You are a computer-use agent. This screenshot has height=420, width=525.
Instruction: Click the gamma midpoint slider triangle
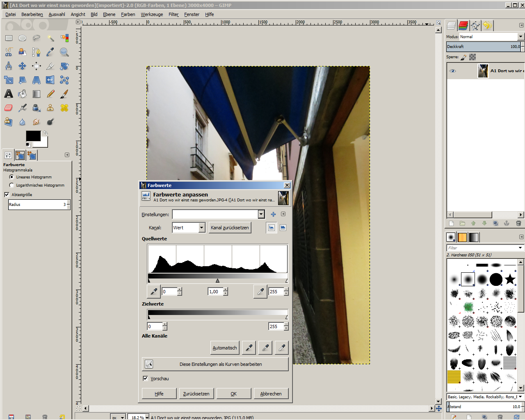217,281
